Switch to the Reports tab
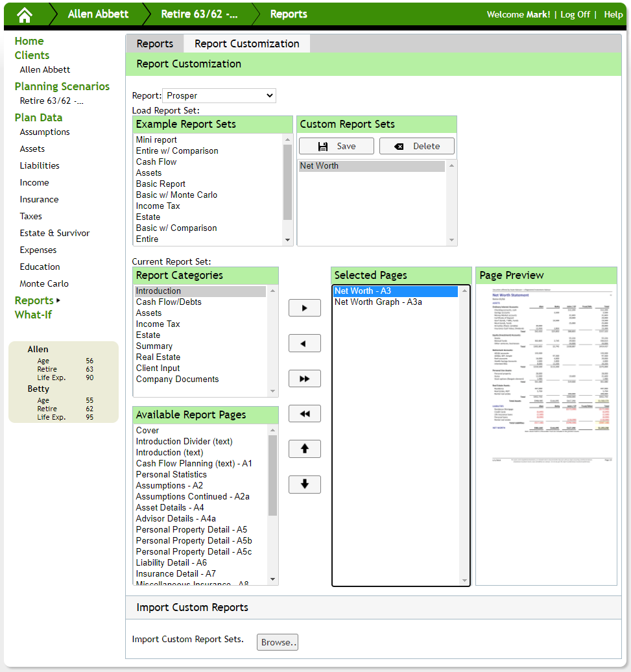This screenshot has height=672, width=631. point(154,43)
